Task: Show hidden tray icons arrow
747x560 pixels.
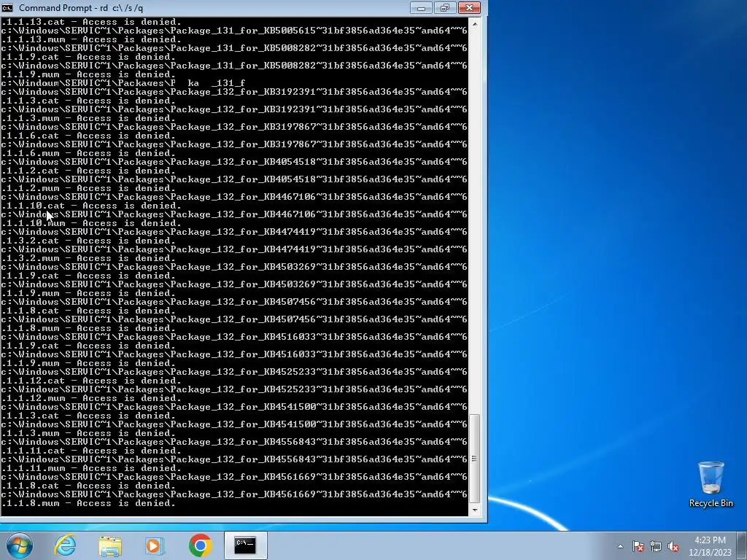Action: (620, 546)
